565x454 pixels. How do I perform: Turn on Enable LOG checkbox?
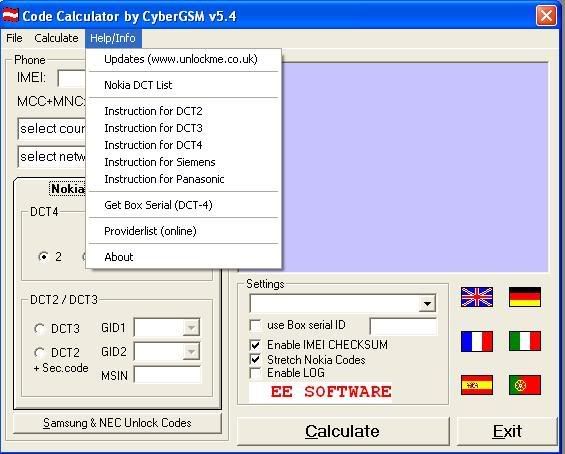point(255,373)
